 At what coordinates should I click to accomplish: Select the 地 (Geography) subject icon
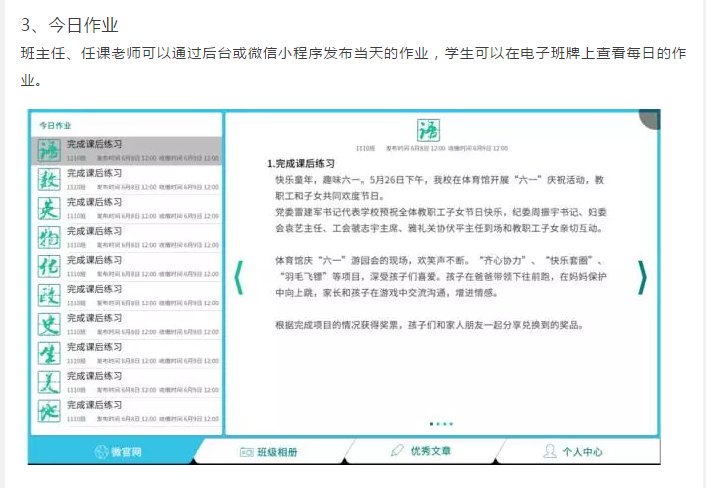[x=48, y=412]
